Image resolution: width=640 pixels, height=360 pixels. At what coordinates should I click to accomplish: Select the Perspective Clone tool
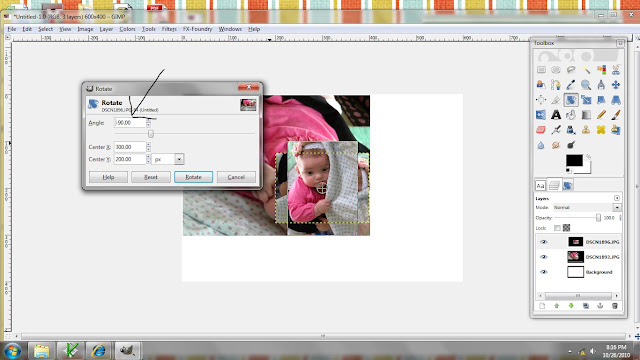[x=616, y=130]
